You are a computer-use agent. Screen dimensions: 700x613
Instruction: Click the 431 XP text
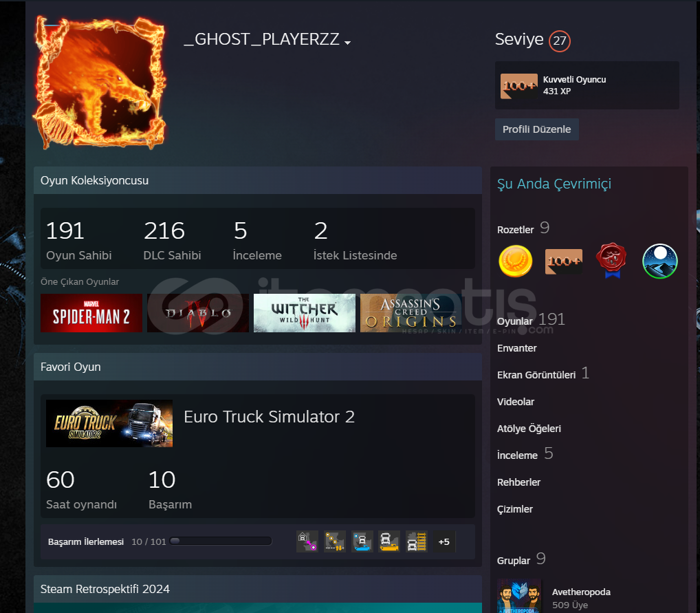[557, 91]
